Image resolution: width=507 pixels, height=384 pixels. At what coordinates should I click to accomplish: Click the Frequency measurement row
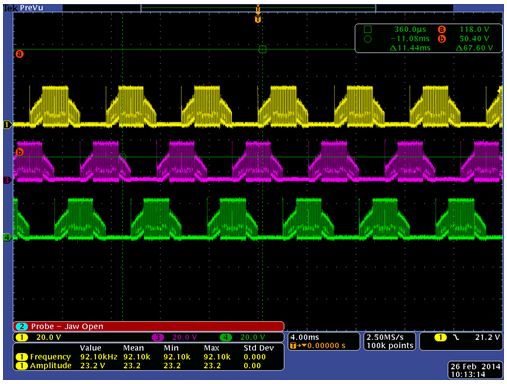[149, 357]
